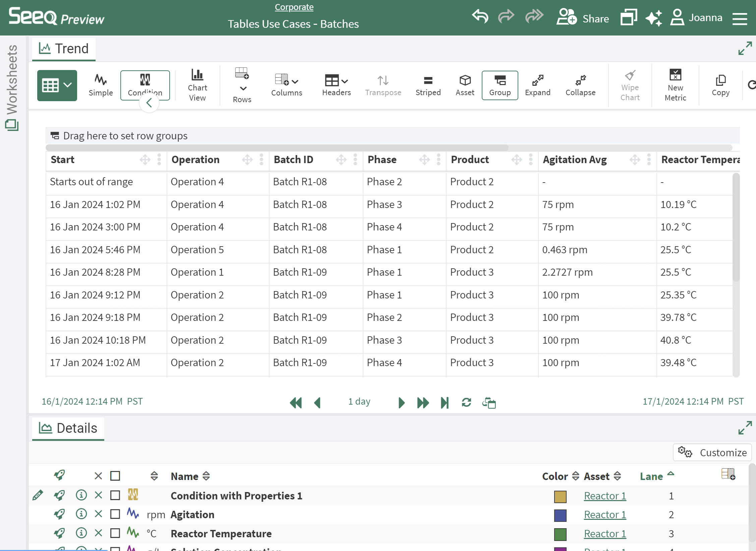Open the Share user-plus icon

click(x=567, y=17)
